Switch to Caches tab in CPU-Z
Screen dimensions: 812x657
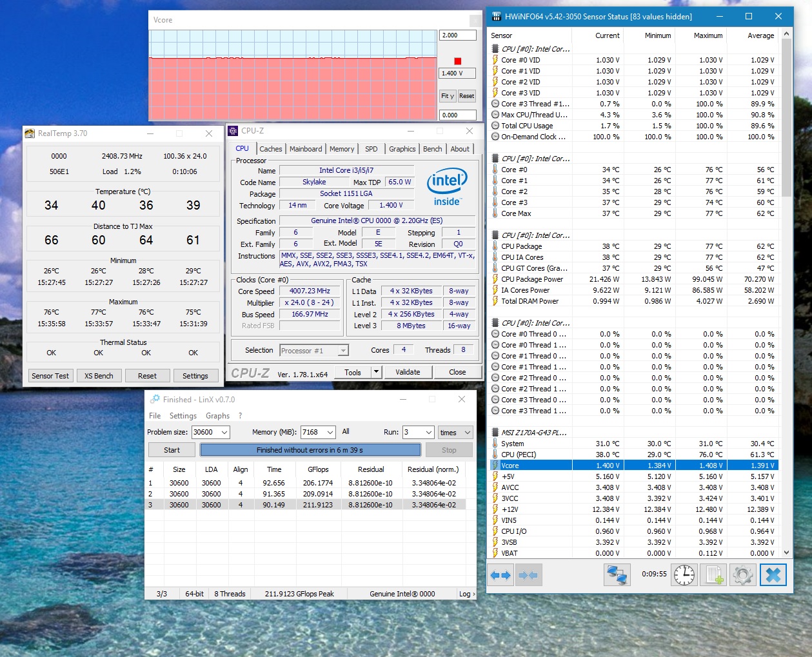(x=271, y=149)
